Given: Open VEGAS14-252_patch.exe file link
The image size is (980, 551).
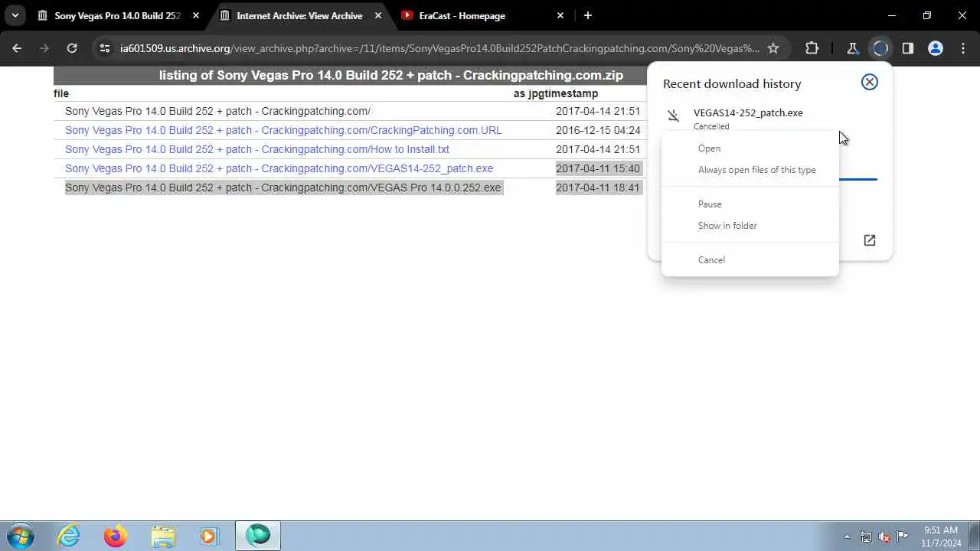Looking at the screenshot, I should (279, 168).
